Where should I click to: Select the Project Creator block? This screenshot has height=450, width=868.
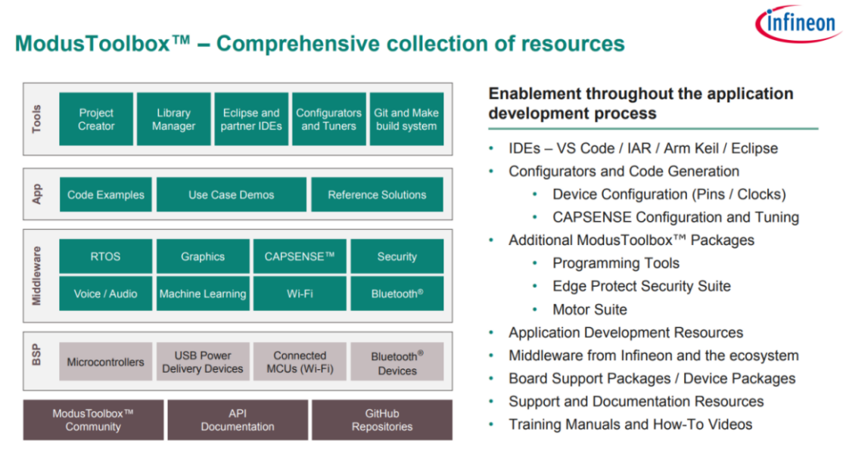click(96, 119)
